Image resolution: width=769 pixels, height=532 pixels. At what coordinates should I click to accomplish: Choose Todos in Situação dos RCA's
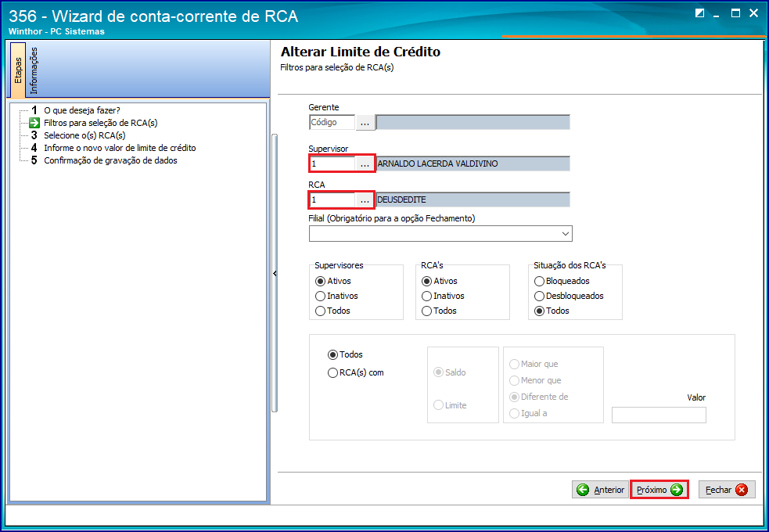(x=552, y=311)
